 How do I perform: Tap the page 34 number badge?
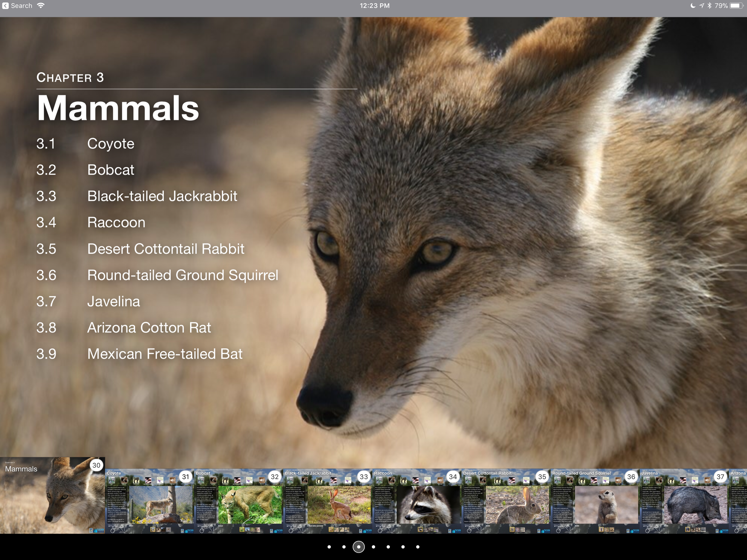click(452, 477)
